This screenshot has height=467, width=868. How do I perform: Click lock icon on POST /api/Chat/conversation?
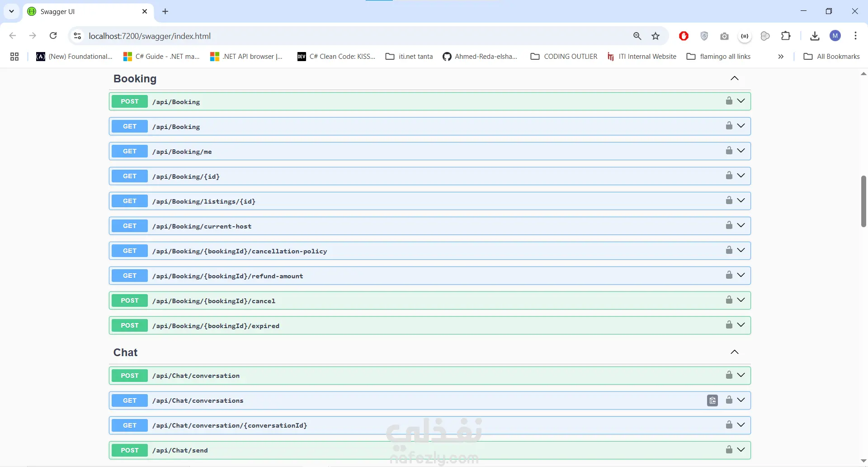pyautogui.click(x=729, y=375)
